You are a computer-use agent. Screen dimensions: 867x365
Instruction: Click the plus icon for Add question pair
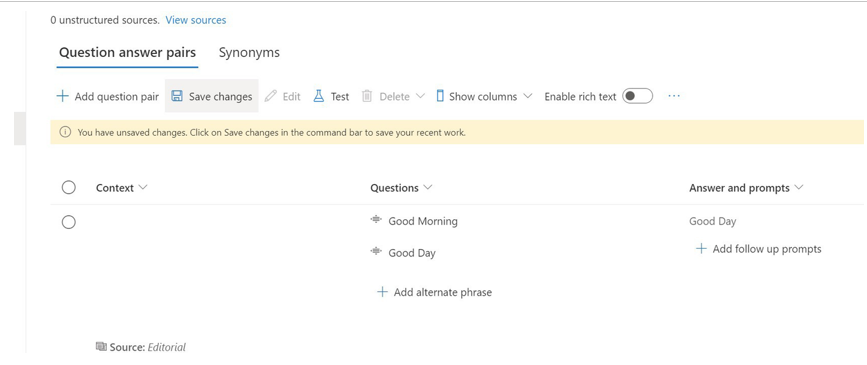pos(62,96)
